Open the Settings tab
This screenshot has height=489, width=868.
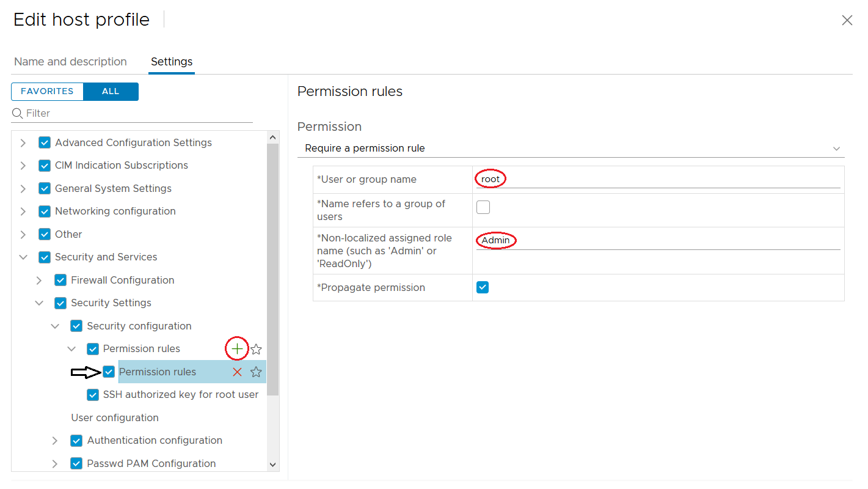coord(171,61)
